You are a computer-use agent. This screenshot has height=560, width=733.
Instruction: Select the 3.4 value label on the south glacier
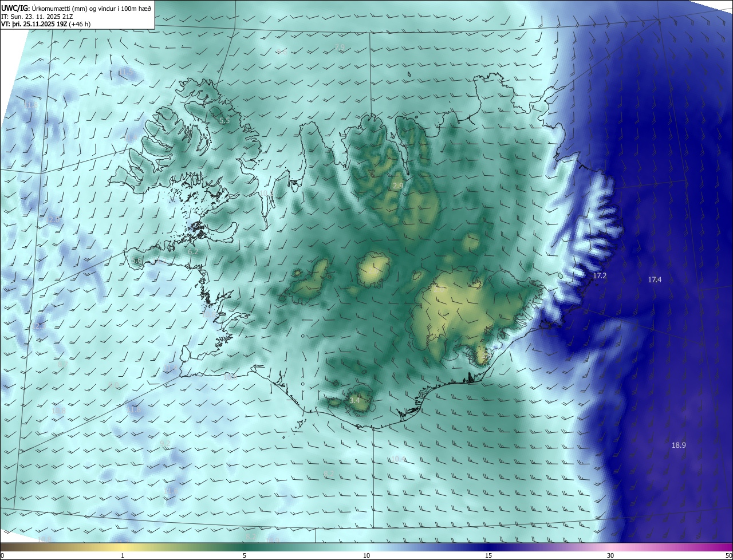click(x=355, y=400)
